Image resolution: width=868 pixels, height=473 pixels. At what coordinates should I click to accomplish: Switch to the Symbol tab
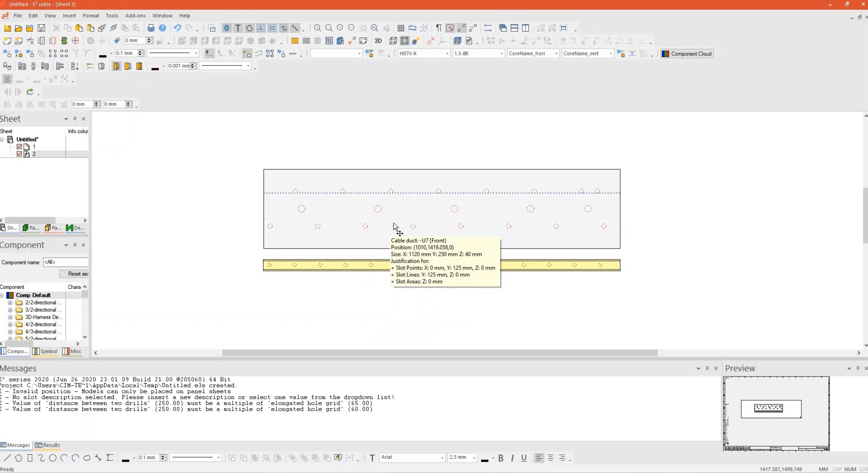tap(45, 351)
